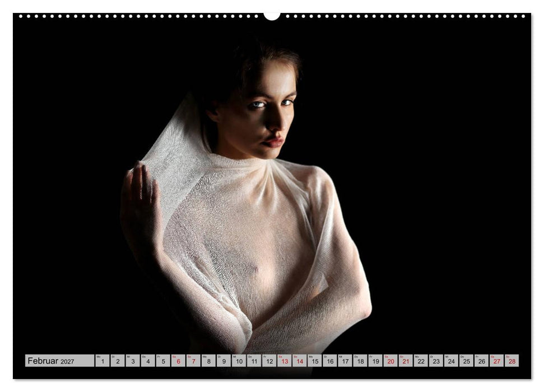Select day 9 in the calendar strip
Screen dimensions: 544x392
click(x=224, y=361)
